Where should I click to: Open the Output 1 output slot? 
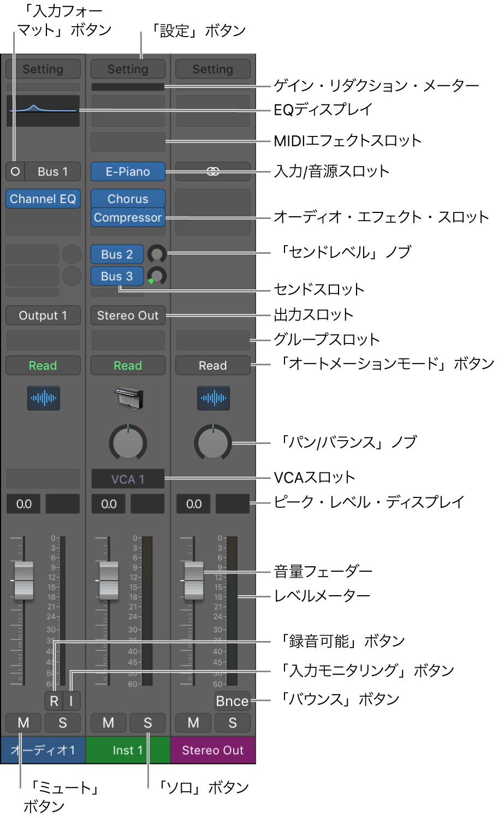click(x=43, y=316)
